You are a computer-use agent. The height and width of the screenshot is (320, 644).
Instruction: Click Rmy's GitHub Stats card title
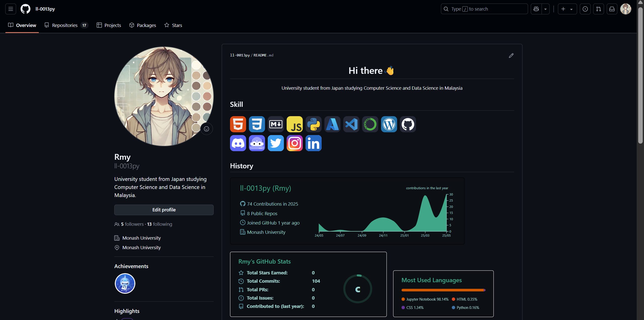pyautogui.click(x=264, y=262)
